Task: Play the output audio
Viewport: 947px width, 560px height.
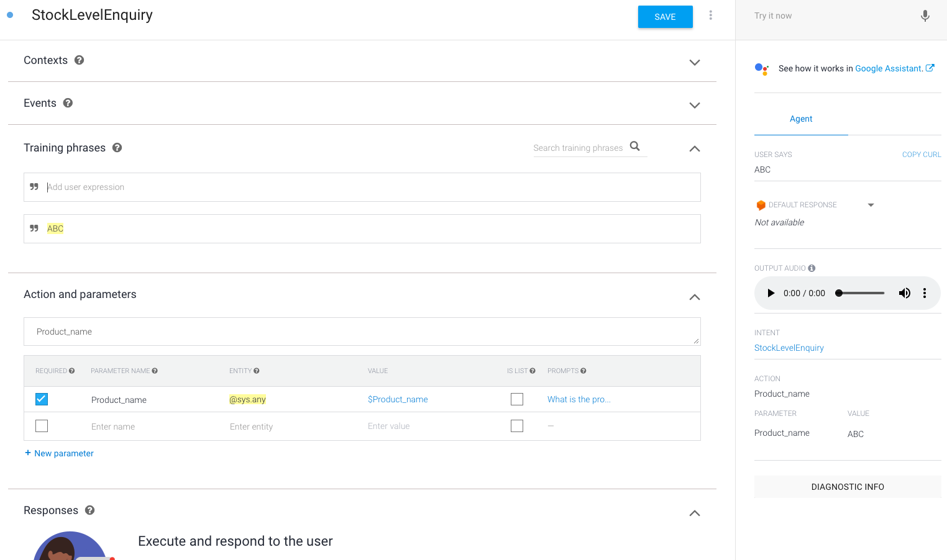Action: [x=771, y=293]
